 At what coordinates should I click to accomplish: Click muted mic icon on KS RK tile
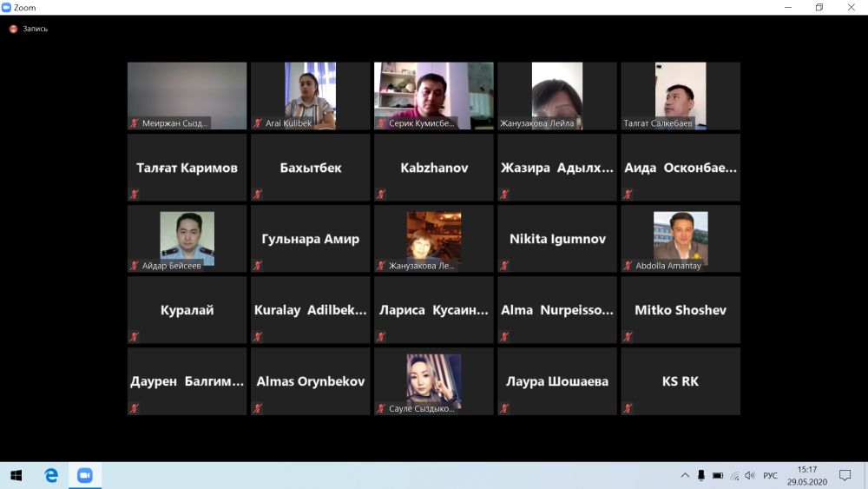[628, 407]
